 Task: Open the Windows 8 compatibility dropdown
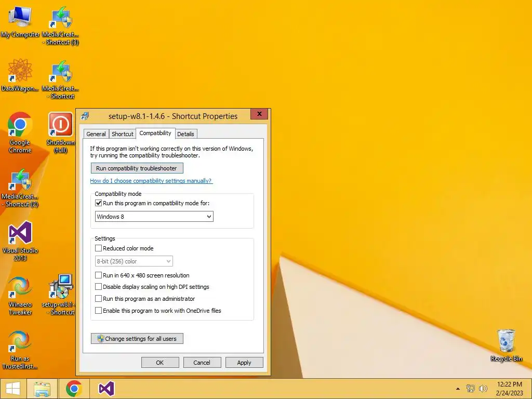click(x=154, y=217)
